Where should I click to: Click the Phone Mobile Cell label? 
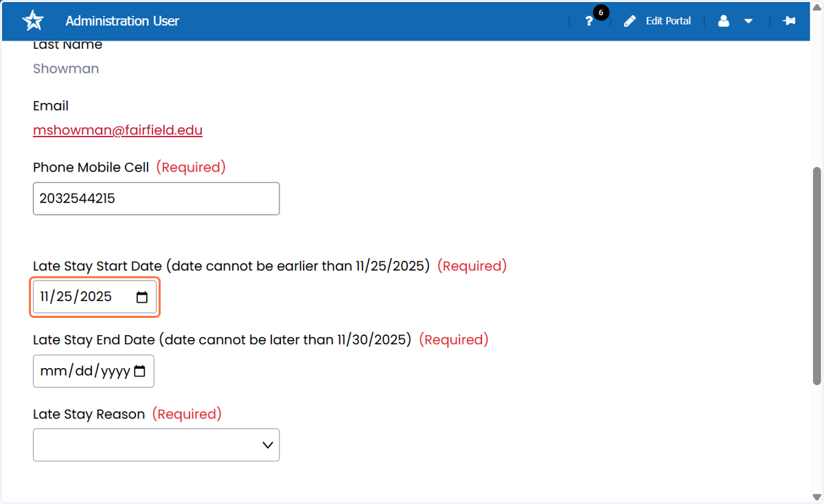(91, 168)
